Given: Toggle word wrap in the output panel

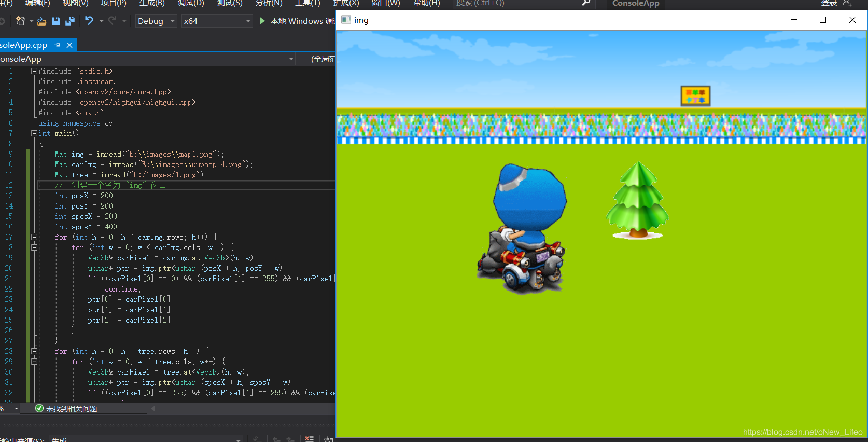Looking at the screenshot, I should click(328, 439).
